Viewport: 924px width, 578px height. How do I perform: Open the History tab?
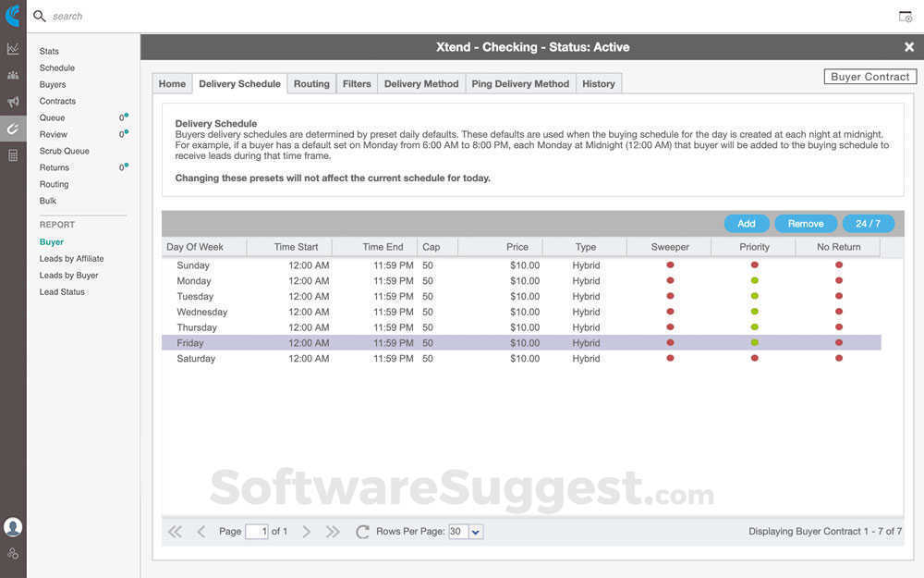[599, 83]
